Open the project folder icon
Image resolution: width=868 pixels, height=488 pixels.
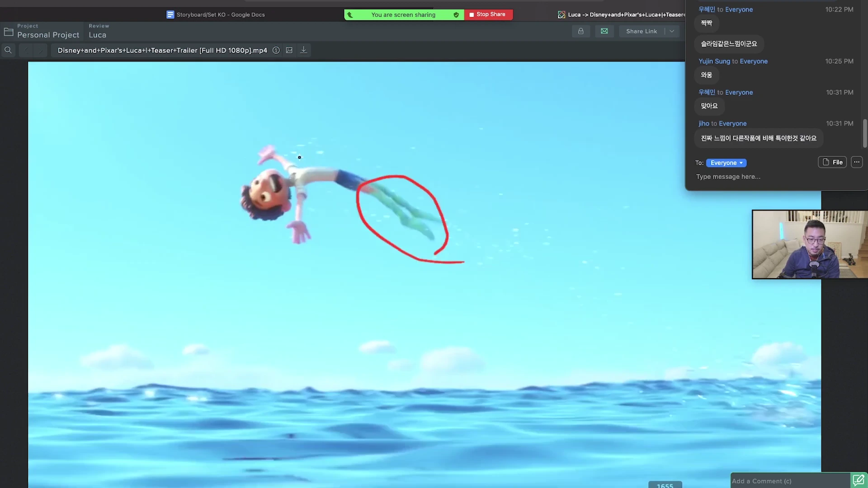9,32
